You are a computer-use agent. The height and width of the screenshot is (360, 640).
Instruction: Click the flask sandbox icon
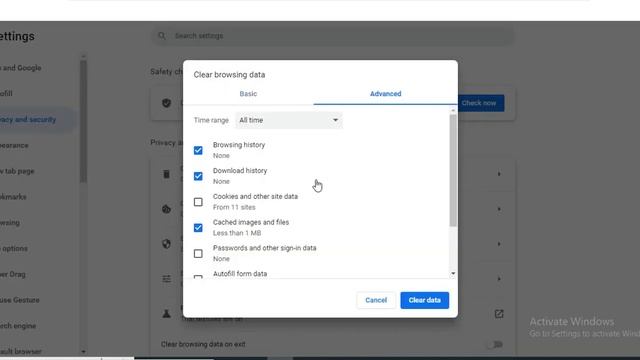tap(167, 314)
